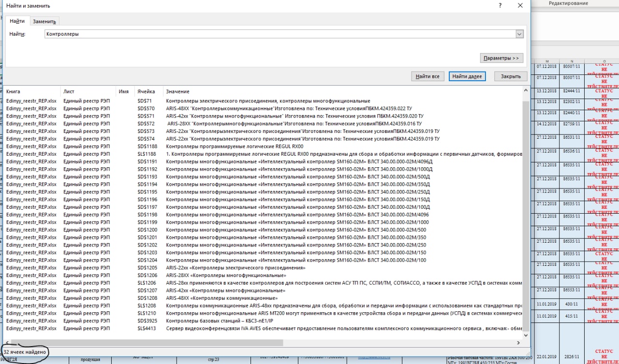619x364 pixels.
Task: Click the Найти все button
Action: [427, 76]
